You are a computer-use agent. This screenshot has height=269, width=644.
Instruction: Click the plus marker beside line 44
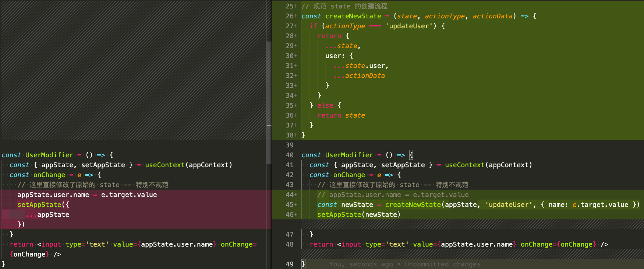click(296, 195)
